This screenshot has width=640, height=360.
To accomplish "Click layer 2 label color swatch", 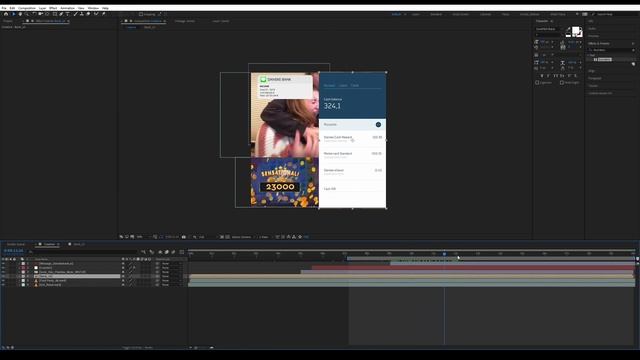I will (23, 268).
